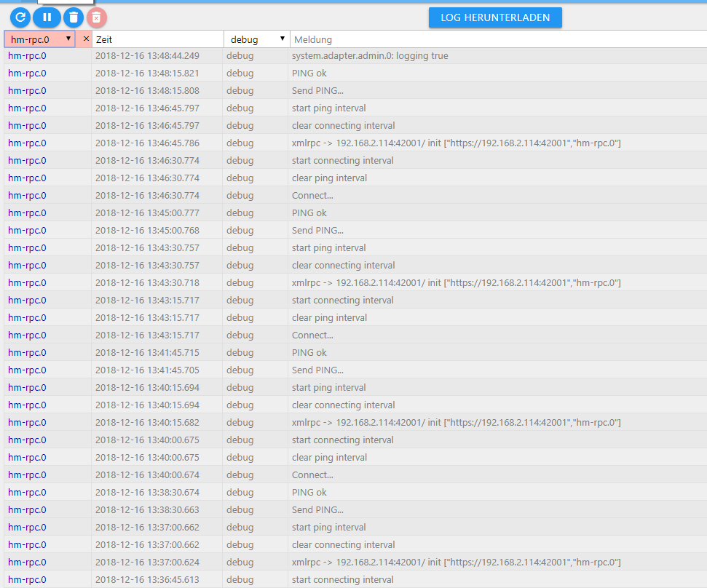
Task: Click the red delete log on disk icon
Action: coord(97,17)
